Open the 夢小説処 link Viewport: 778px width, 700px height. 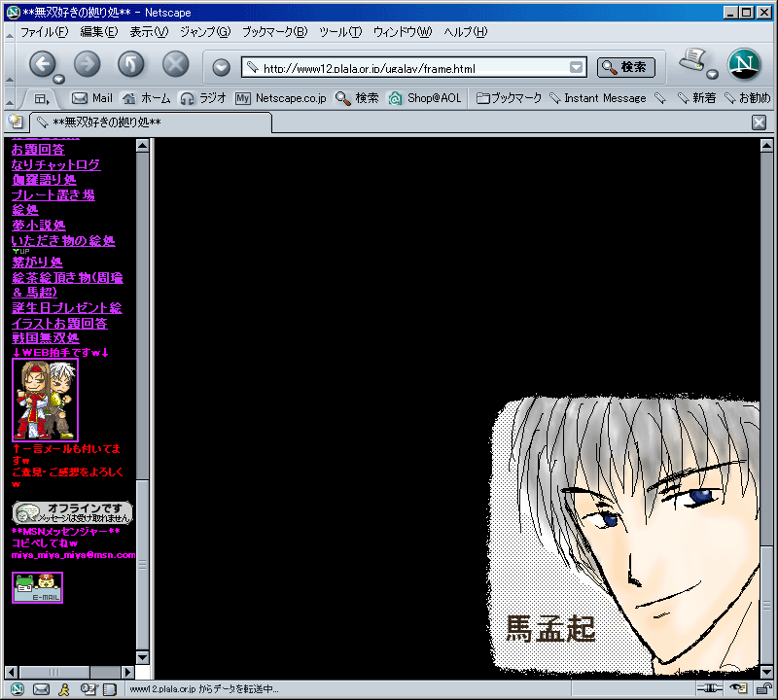pos(38,226)
